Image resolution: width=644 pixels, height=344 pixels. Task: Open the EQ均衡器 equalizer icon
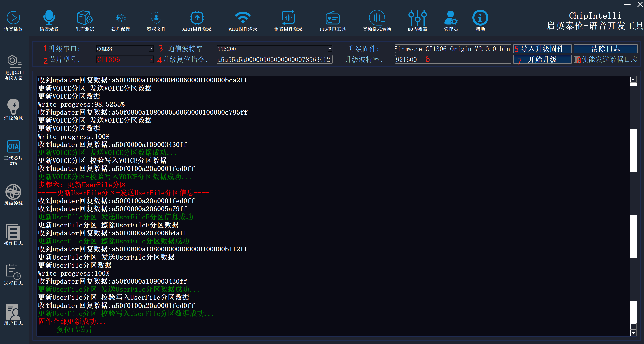(x=417, y=21)
